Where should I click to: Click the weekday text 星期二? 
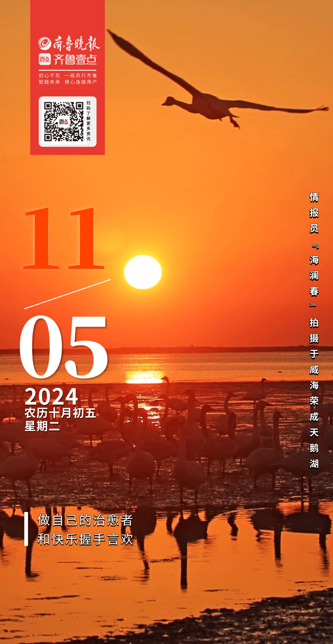(42, 426)
